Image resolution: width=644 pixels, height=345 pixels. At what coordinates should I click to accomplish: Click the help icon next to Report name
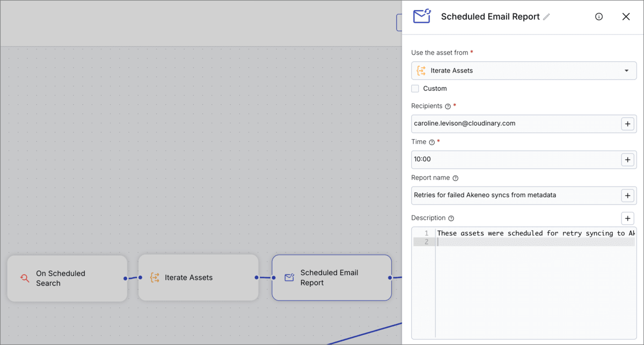tap(455, 178)
